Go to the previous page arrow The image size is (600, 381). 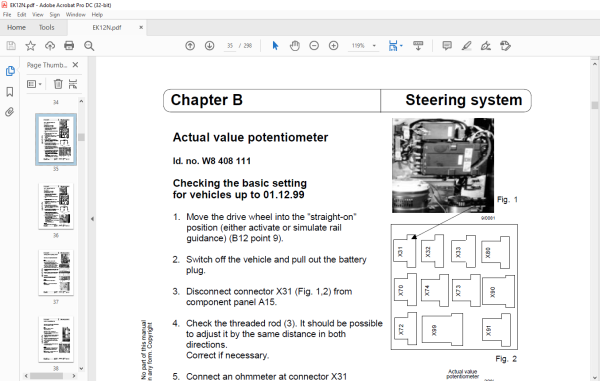point(190,46)
